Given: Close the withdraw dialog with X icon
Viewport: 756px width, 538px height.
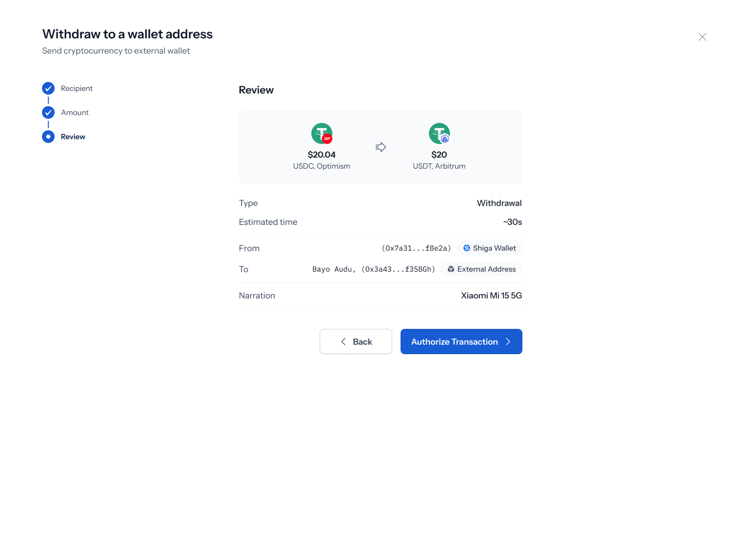Looking at the screenshot, I should tap(702, 37).
